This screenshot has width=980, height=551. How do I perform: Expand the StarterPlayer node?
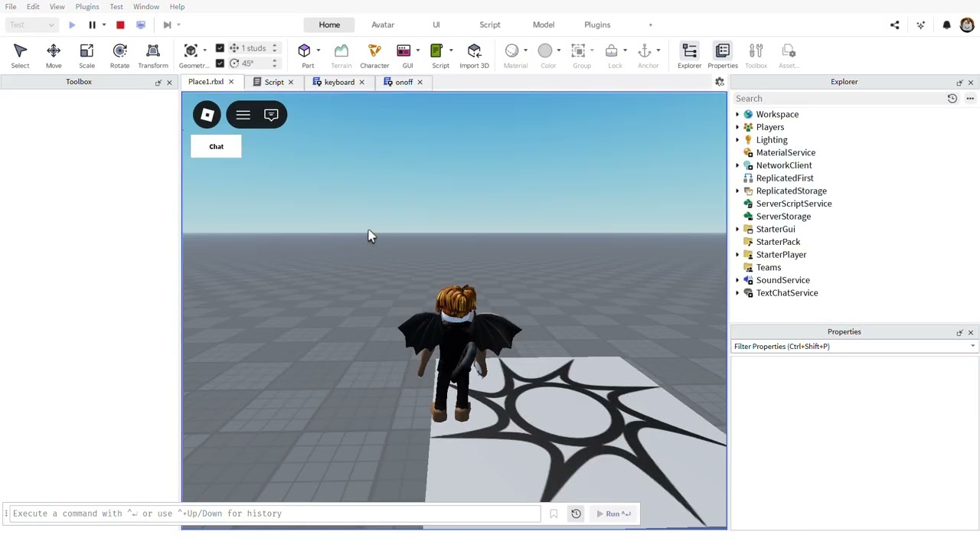pos(737,255)
